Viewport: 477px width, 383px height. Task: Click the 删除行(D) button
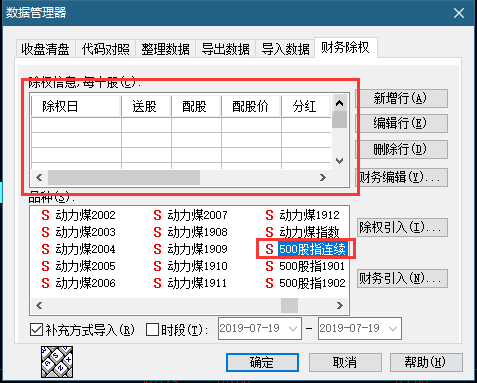coord(401,149)
